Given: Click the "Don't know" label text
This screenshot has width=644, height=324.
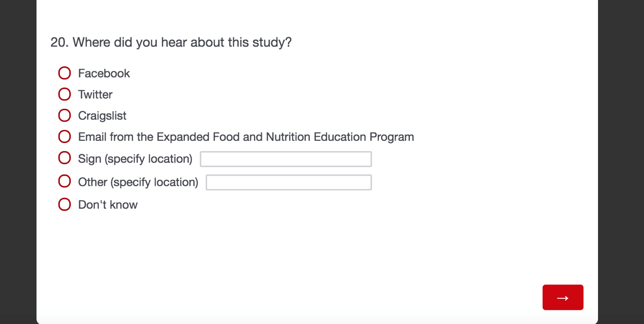Looking at the screenshot, I should [108, 205].
